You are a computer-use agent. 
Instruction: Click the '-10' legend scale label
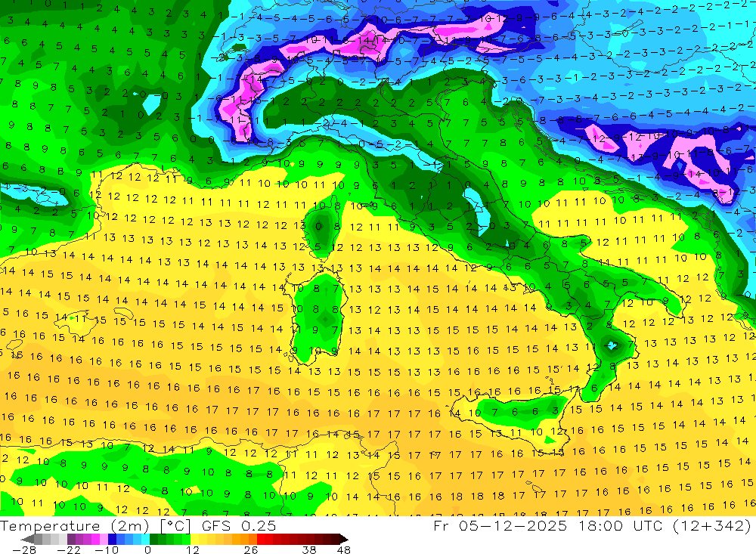pos(107,549)
